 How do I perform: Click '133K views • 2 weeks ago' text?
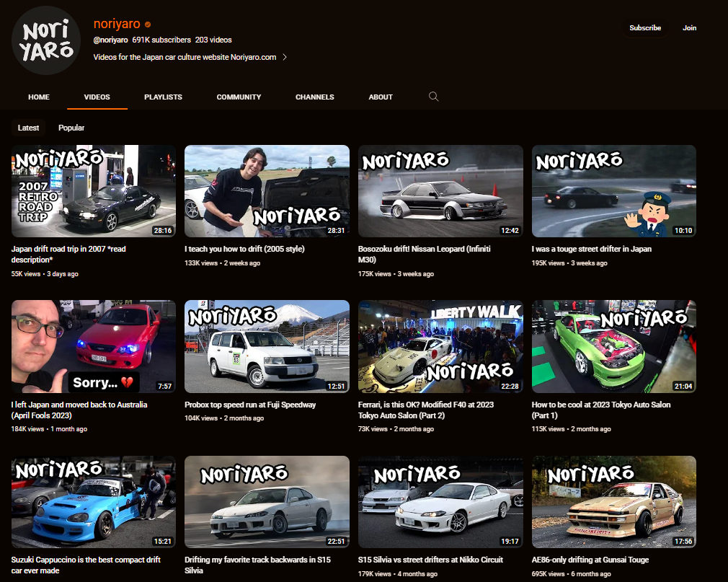[223, 263]
